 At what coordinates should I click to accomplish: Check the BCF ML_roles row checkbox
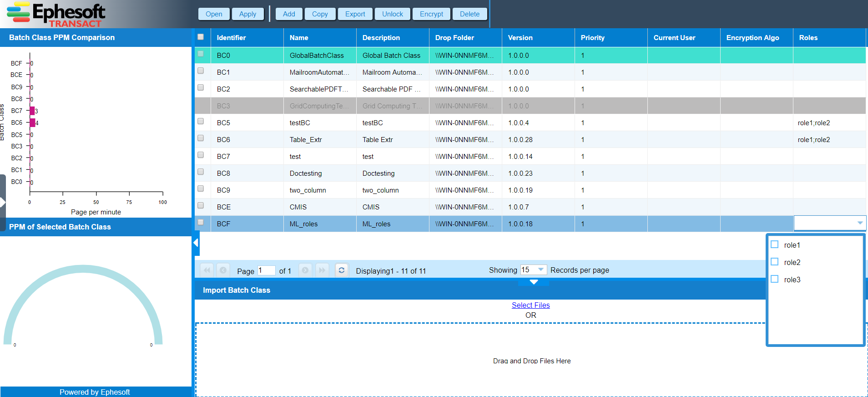pos(201,222)
